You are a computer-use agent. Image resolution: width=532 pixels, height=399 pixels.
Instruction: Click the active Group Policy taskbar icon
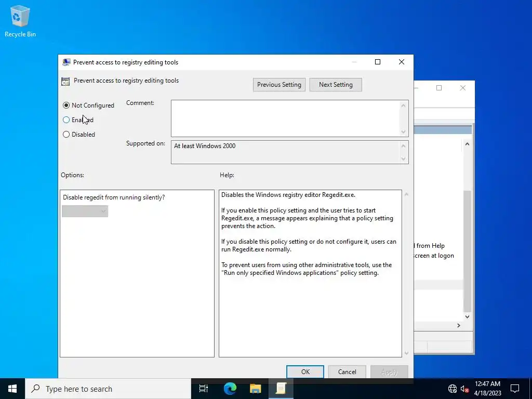(x=281, y=389)
